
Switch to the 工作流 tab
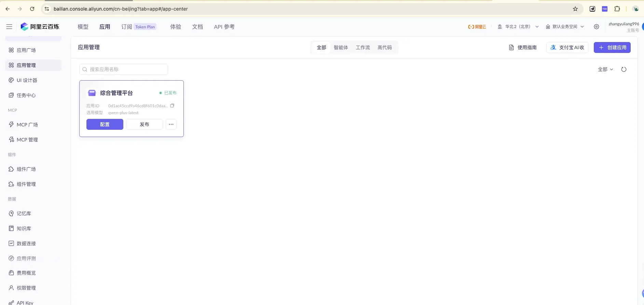pyautogui.click(x=363, y=47)
